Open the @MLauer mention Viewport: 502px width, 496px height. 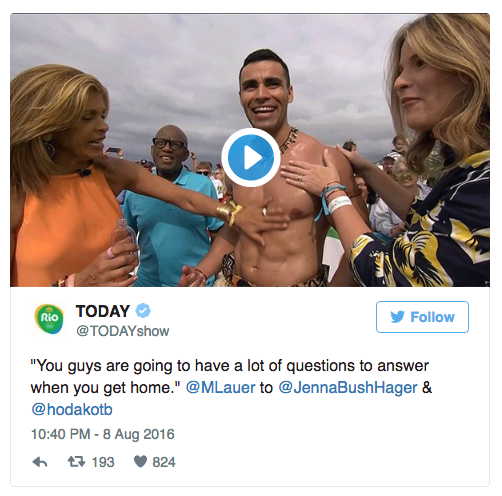(221, 388)
